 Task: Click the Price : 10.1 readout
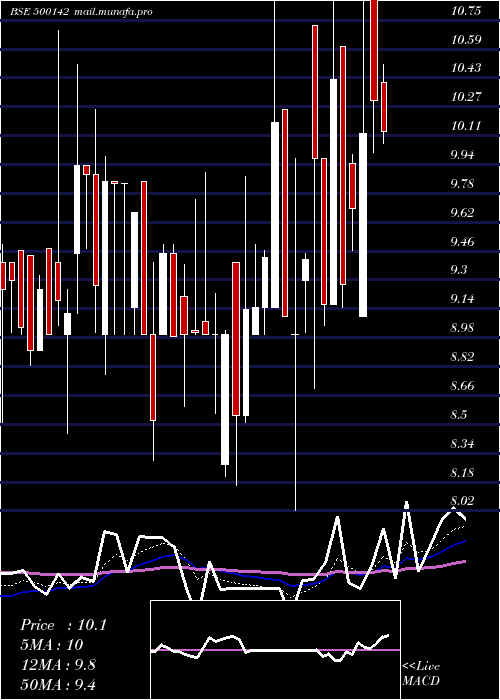pos(63,625)
